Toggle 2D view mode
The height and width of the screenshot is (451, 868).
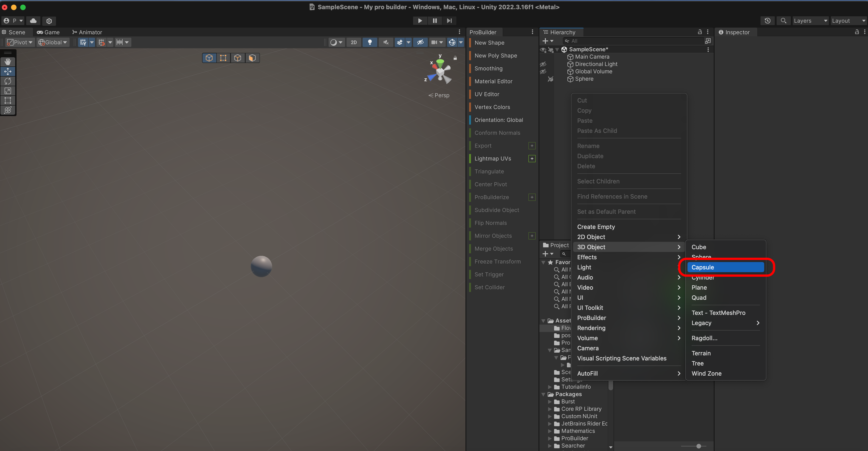click(353, 42)
